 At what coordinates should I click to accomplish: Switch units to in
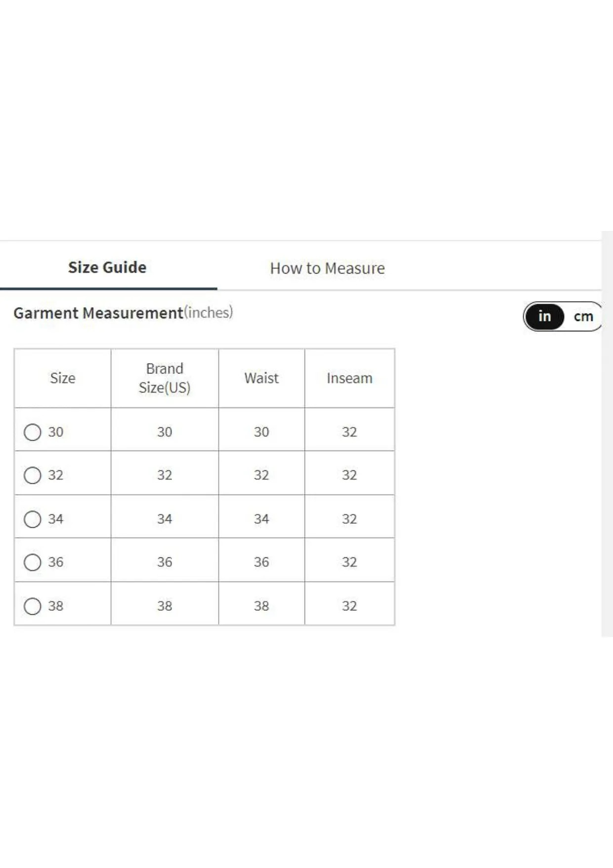pyautogui.click(x=544, y=317)
